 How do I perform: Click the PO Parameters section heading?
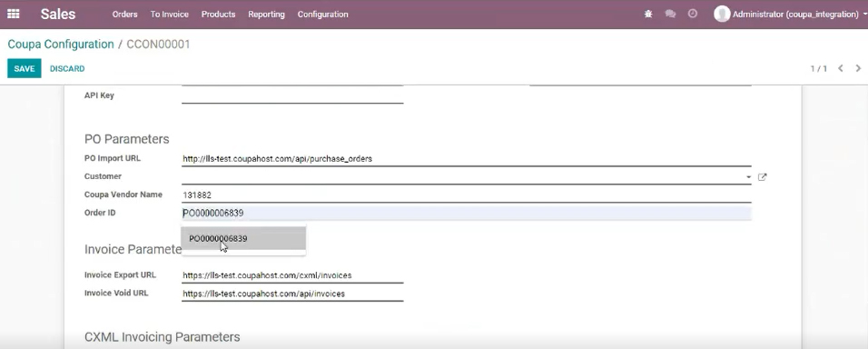127,139
